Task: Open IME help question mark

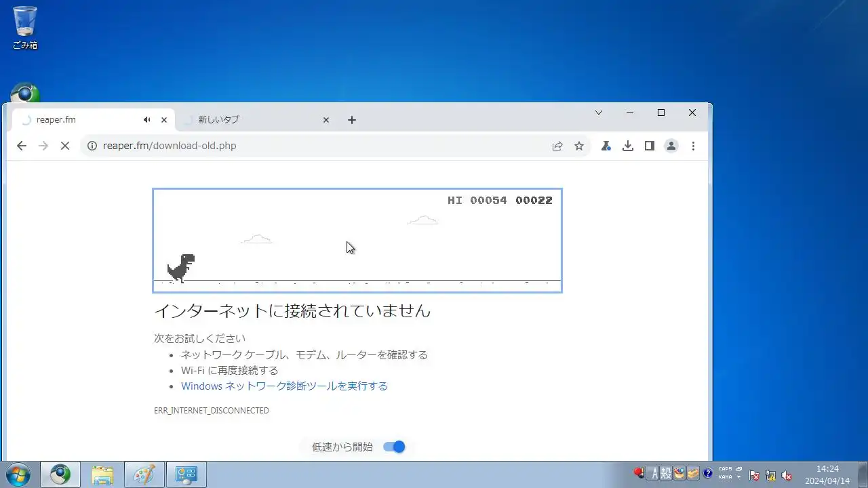Action: point(708,474)
